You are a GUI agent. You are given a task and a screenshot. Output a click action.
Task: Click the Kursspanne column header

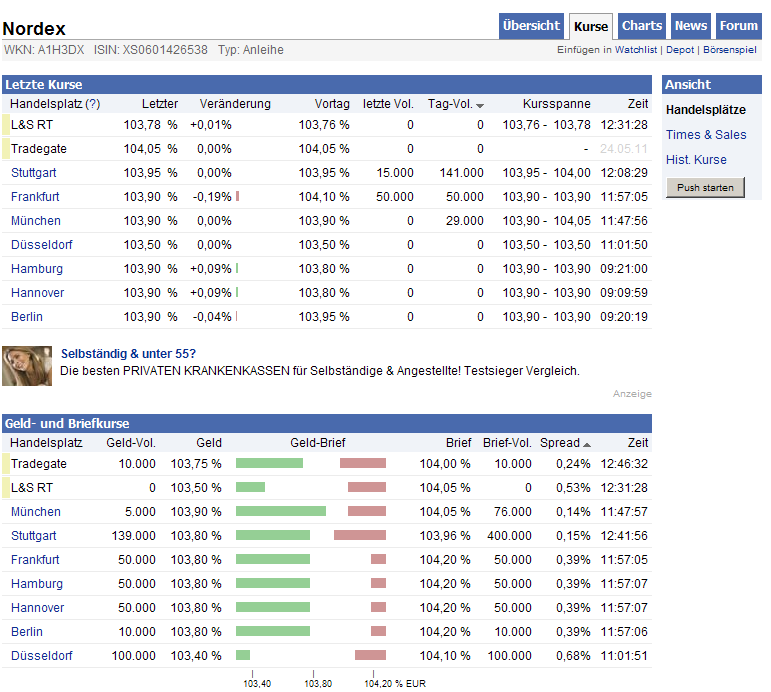click(557, 104)
